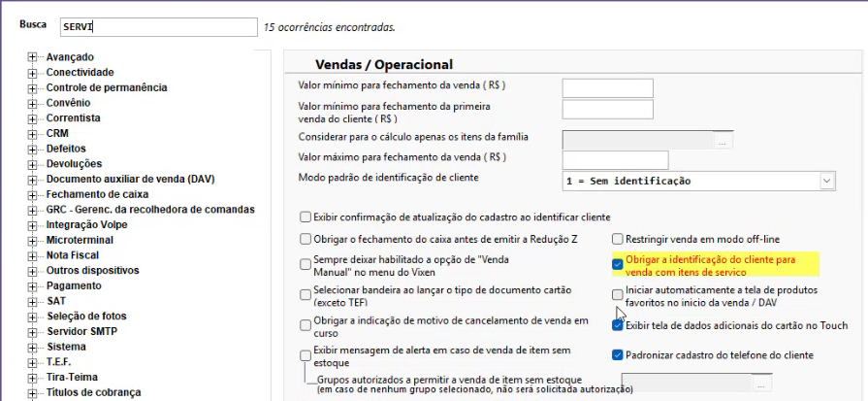Toggle 'Padronizar cadastro do telefone do cliente'
Image resolution: width=868 pixels, height=401 pixels.
tap(618, 355)
